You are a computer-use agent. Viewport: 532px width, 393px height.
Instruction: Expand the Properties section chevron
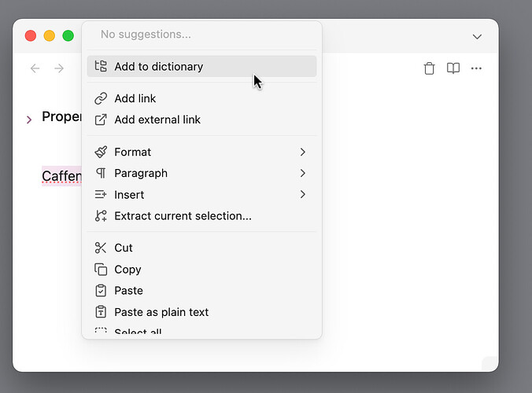[29, 119]
